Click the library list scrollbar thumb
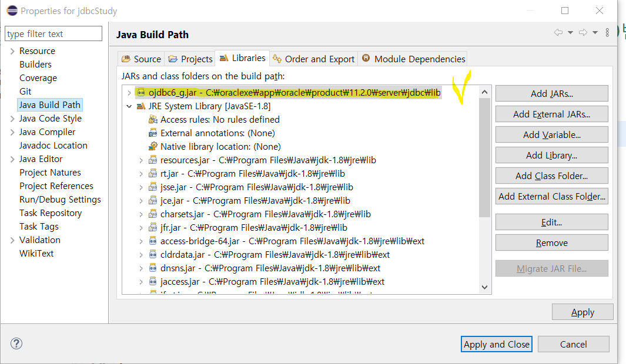 click(485, 157)
